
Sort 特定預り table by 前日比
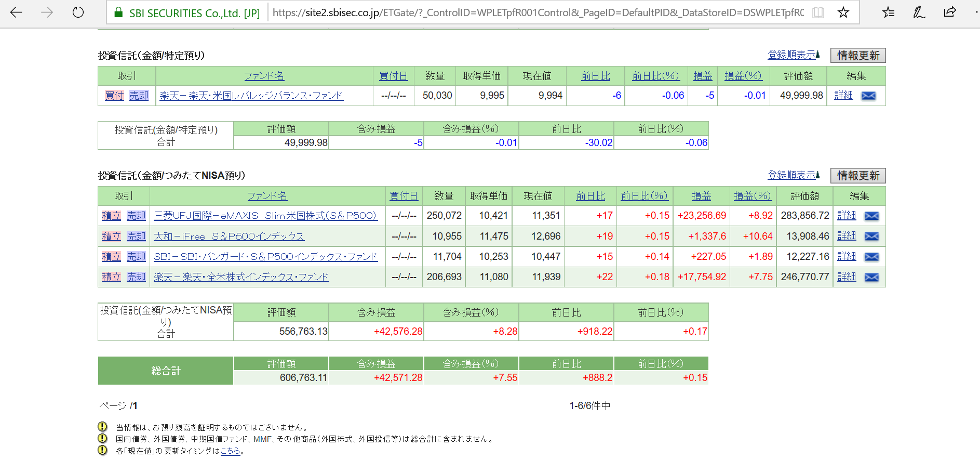click(x=595, y=76)
